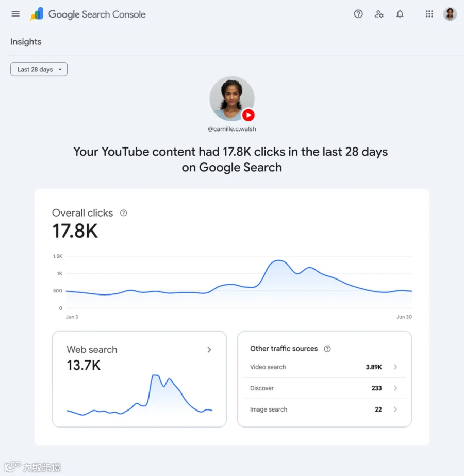Screen dimensions: 464x476
Task: Expand the Image search chevron
Action: click(395, 409)
